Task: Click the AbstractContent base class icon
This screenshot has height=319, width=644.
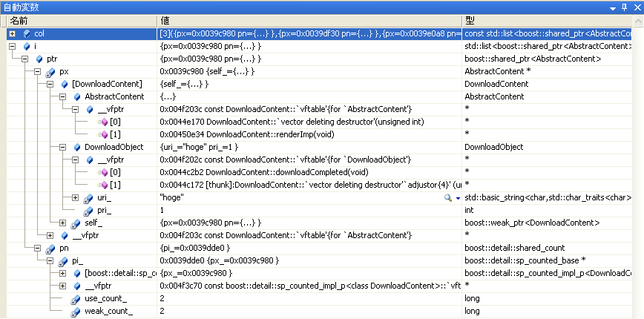Action: (x=77, y=97)
